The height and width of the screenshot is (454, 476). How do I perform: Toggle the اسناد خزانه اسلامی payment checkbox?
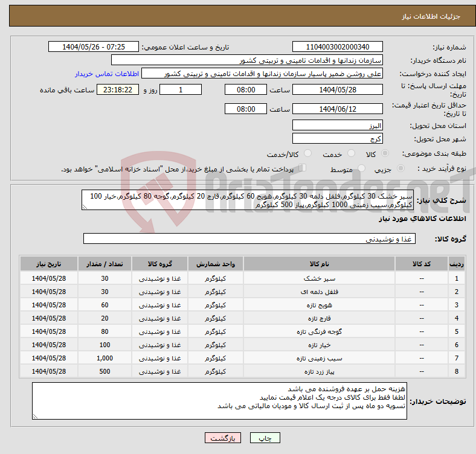click(302, 167)
